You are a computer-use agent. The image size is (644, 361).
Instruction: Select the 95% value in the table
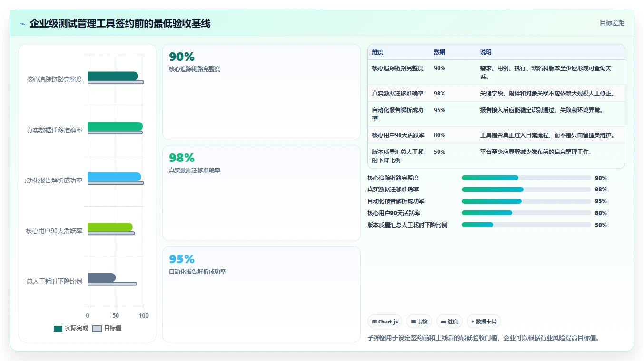click(x=439, y=110)
